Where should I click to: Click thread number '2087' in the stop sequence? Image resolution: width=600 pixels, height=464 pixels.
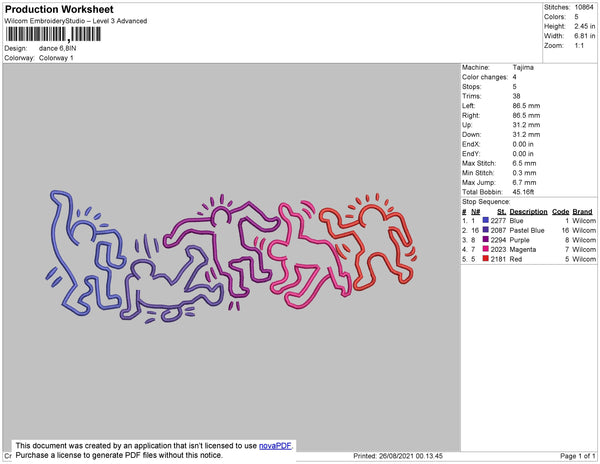498,230
